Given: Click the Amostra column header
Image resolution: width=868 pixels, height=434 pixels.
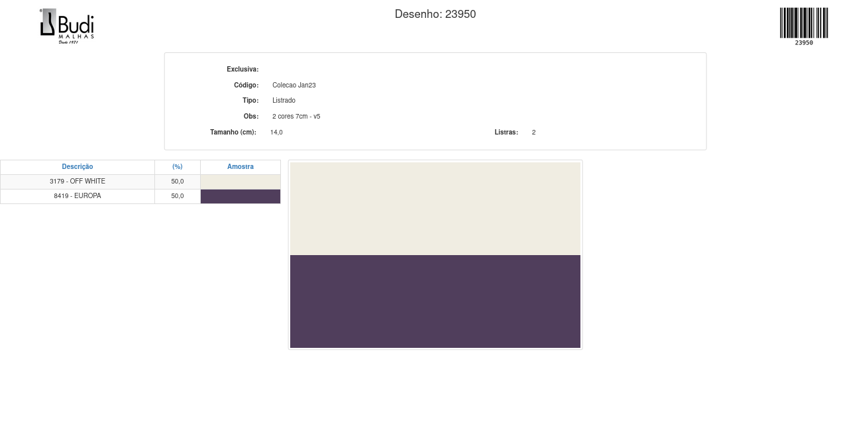Looking at the screenshot, I should click(240, 167).
